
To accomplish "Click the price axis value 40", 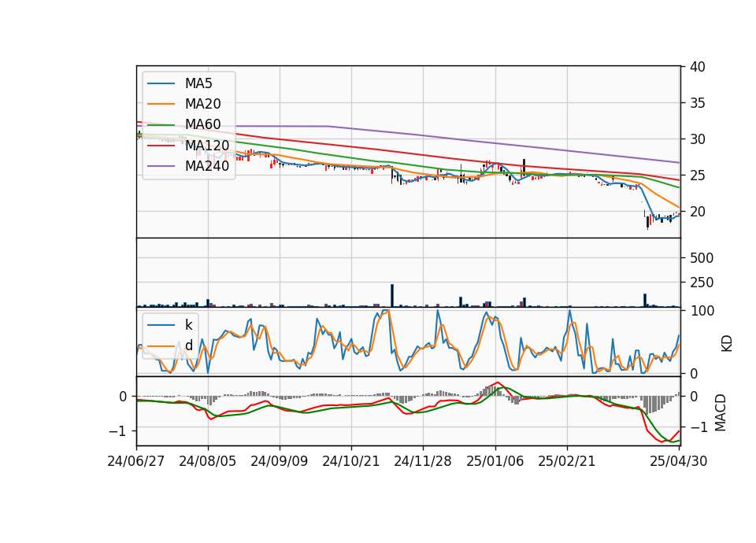I will 697,67.
